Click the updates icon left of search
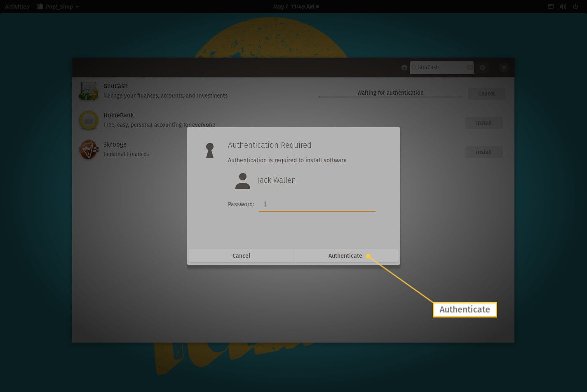Image resolution: width=587 pixels, height=392 pixels. 404,68
